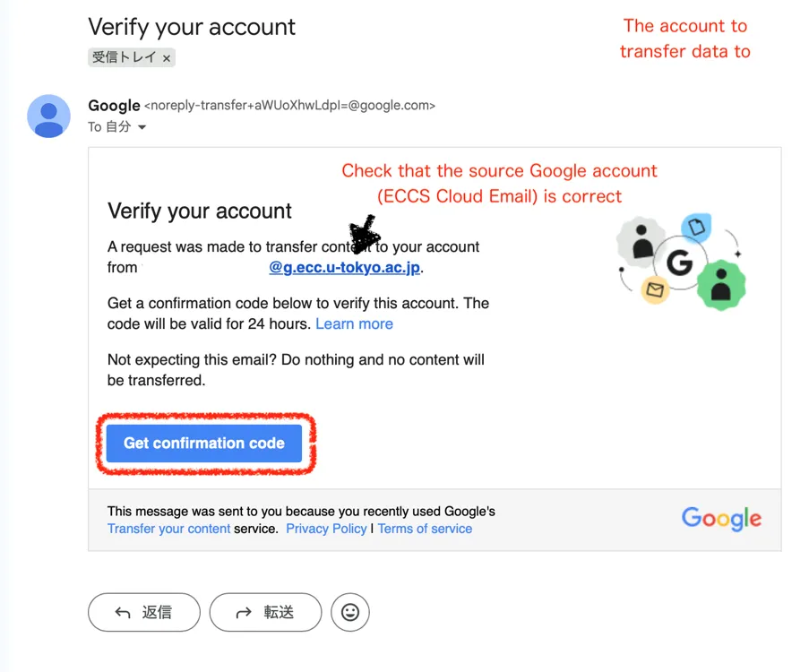Click the blue document icon in the illustration

[x=696, y=228]
